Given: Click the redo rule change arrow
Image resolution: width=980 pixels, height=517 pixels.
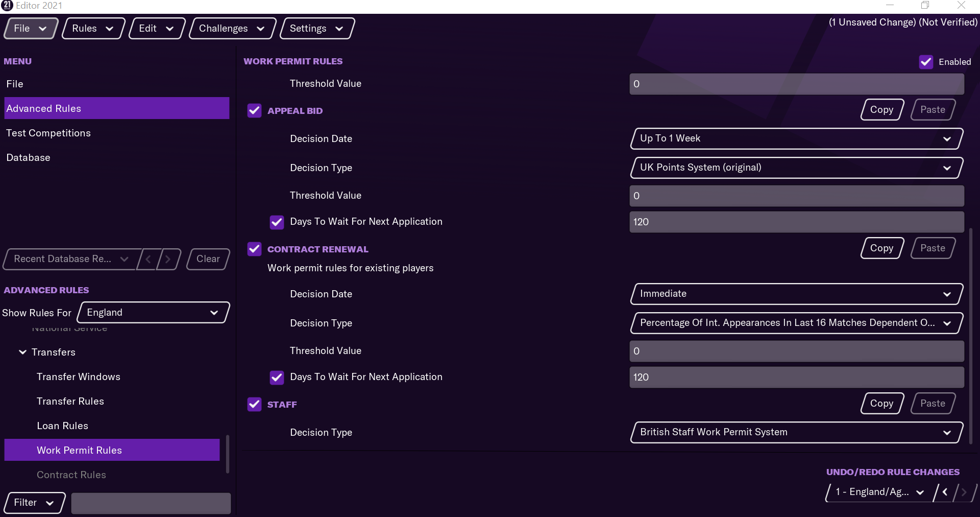Looking at the screenshot, I should [x=964, y=492].
